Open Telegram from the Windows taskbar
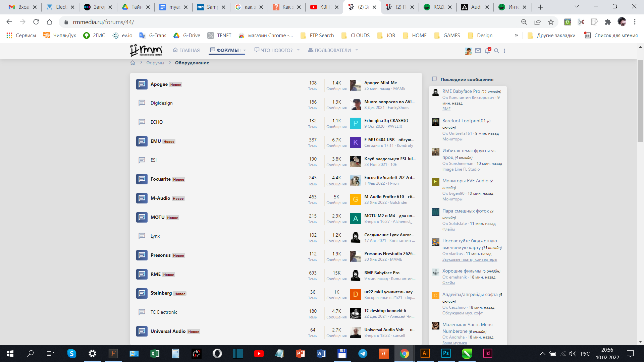The image size is (644, 362). click(363, 354)
